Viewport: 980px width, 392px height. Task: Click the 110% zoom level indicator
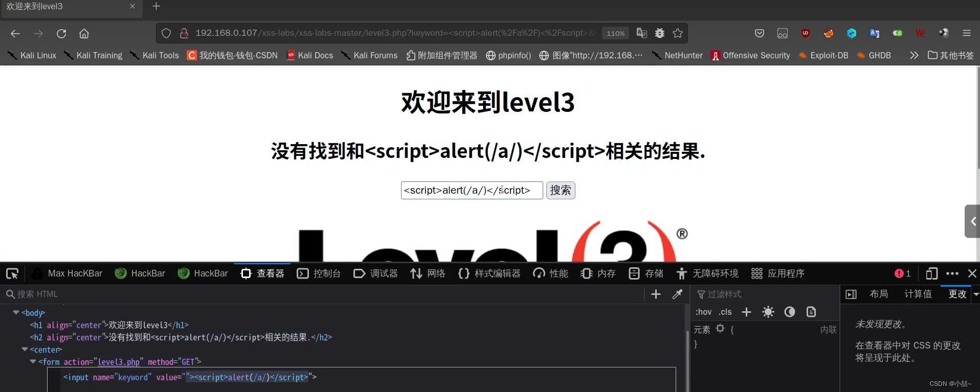click(x=615, y=33)
